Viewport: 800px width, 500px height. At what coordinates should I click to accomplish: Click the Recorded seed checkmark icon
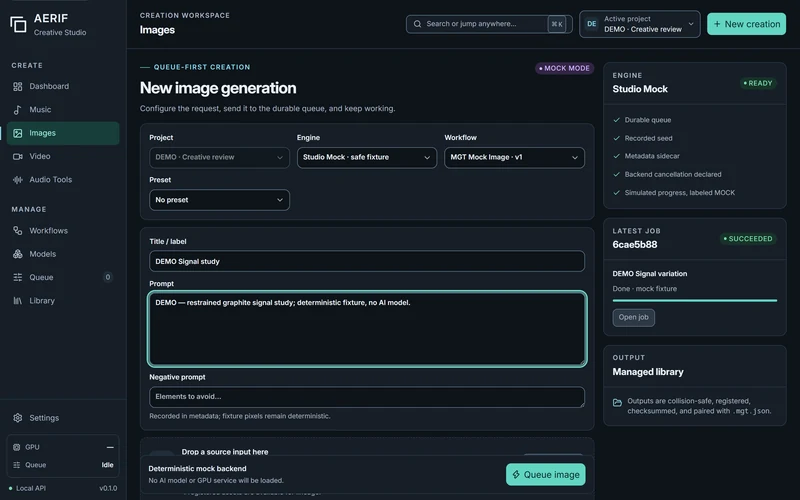pyautogui.click(x=616, y=138)
